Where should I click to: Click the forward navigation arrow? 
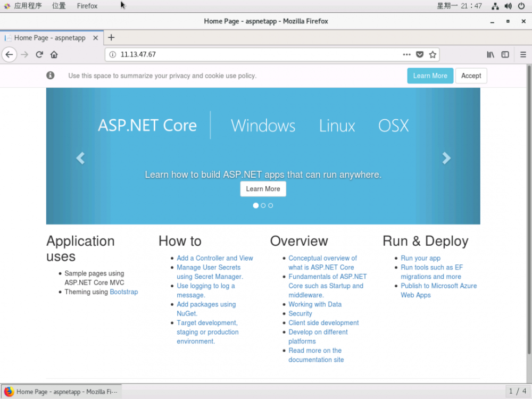pos(24,55)
